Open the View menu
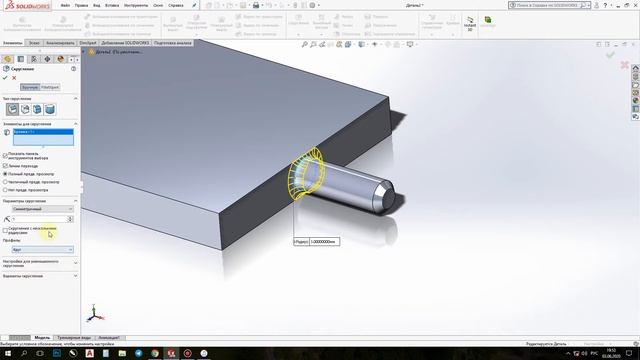Image resolution: width=640 pixels, height=360 pixels. (x=96, y=5)
